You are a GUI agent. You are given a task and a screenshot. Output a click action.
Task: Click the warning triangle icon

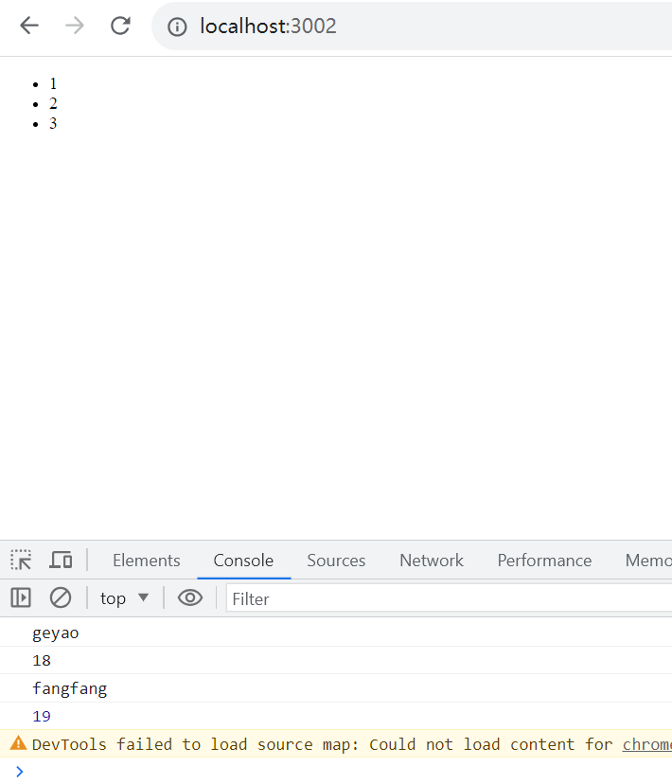19,743
